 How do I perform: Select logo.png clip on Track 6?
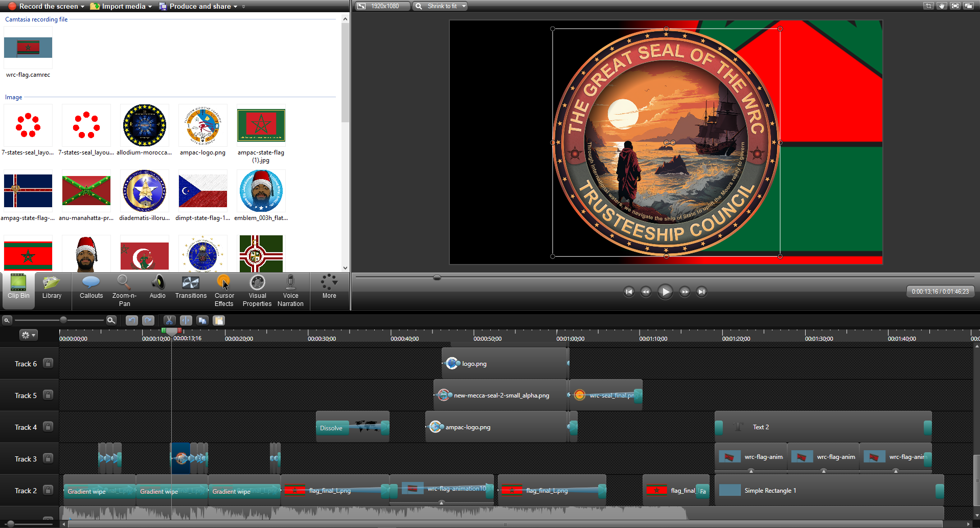(x=505, y=363)
